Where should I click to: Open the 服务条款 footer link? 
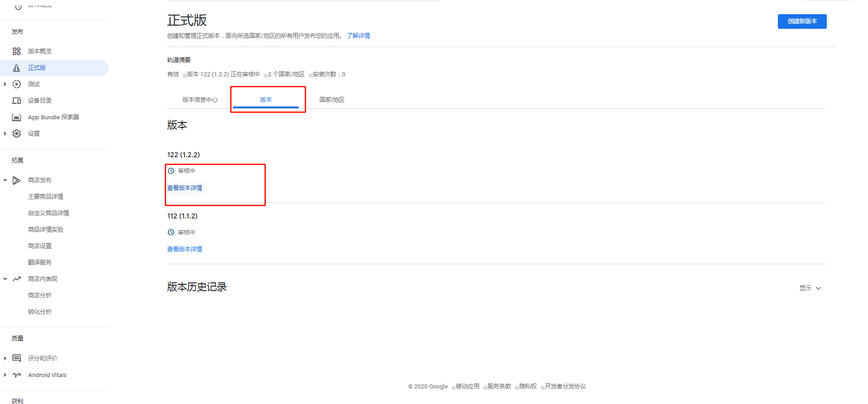499,386
